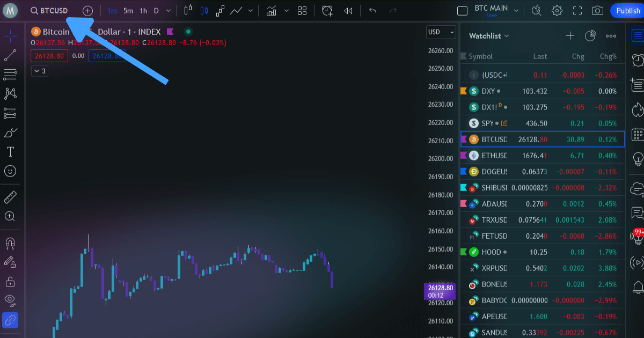Select the ETHUSD watchlist row

[543, 156]
